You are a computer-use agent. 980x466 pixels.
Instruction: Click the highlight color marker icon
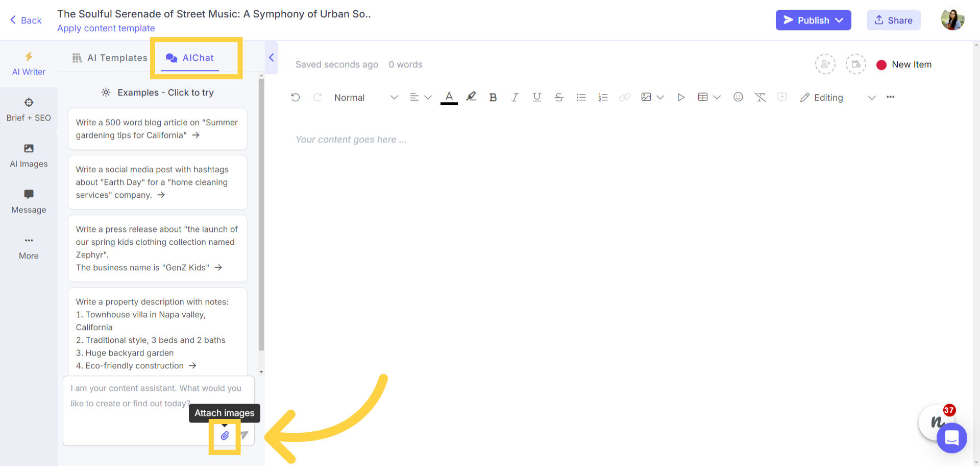click(471, 97)
